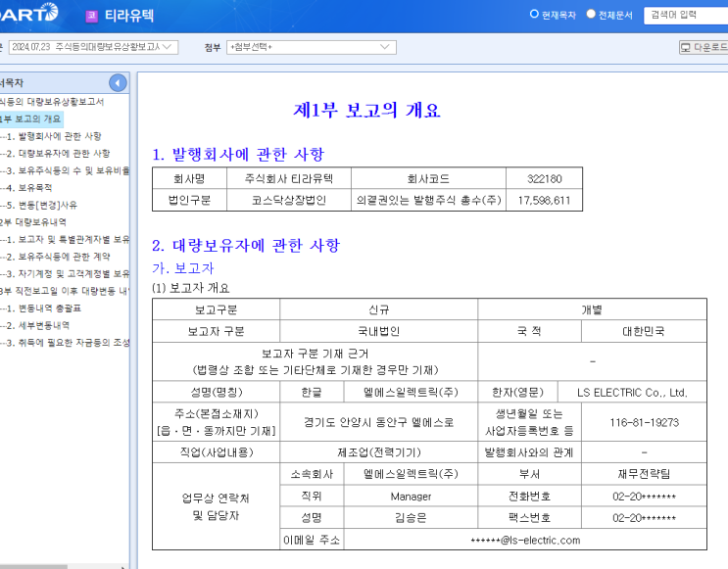
Task: Open 1. 보고자 및 특별관계자별 보유 tree item
Action: (x=68, y=239)
